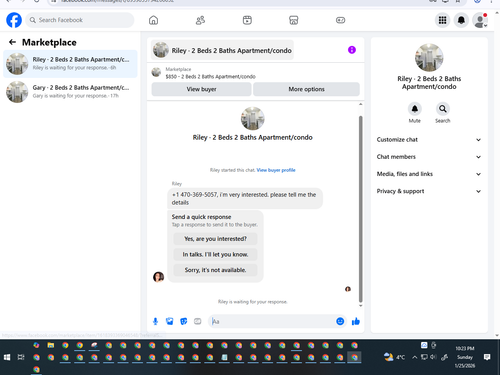Send a thumbs up like
This screenshot has width=500, height=375.
pyautogui.click(x=356, y=321)
